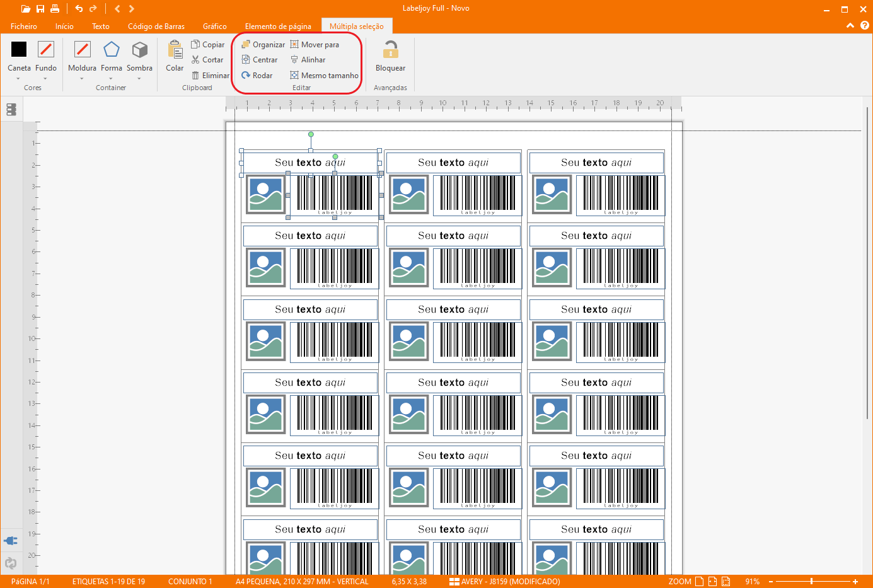Click Cortar scissors command
Viewport: 873px width, 588px height.
(207, 60)
